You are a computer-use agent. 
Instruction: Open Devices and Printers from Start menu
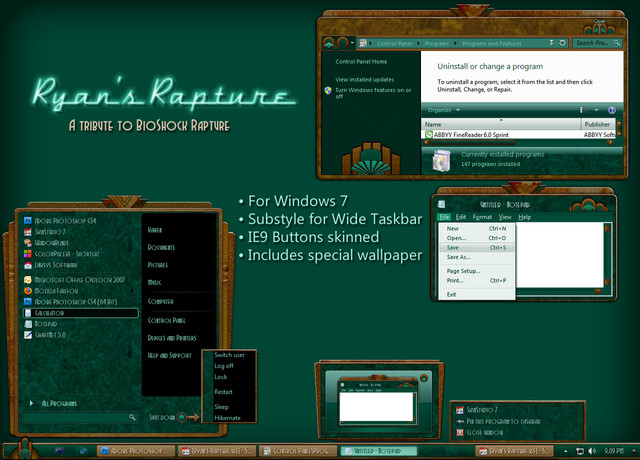172,338
